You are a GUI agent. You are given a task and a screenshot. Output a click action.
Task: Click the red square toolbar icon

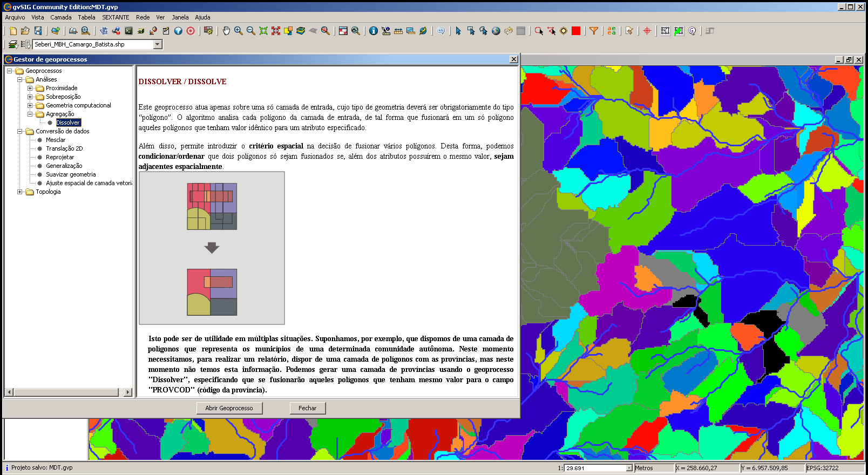576,31
